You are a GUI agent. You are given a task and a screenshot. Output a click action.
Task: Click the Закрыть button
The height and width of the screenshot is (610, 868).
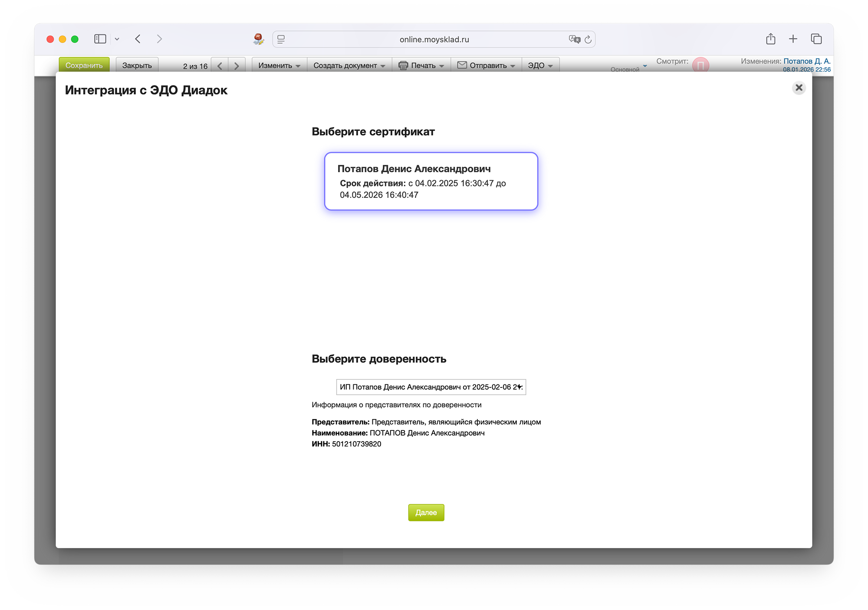click(x=137, y=66)
